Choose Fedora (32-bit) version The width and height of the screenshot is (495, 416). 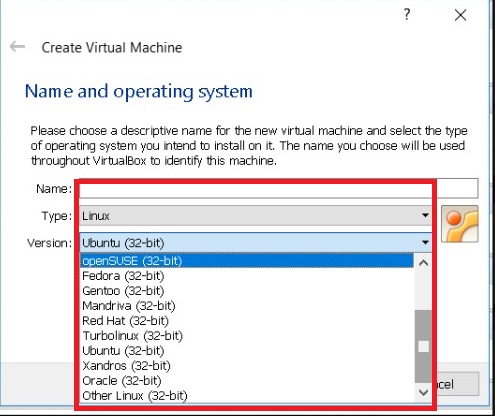247,276
